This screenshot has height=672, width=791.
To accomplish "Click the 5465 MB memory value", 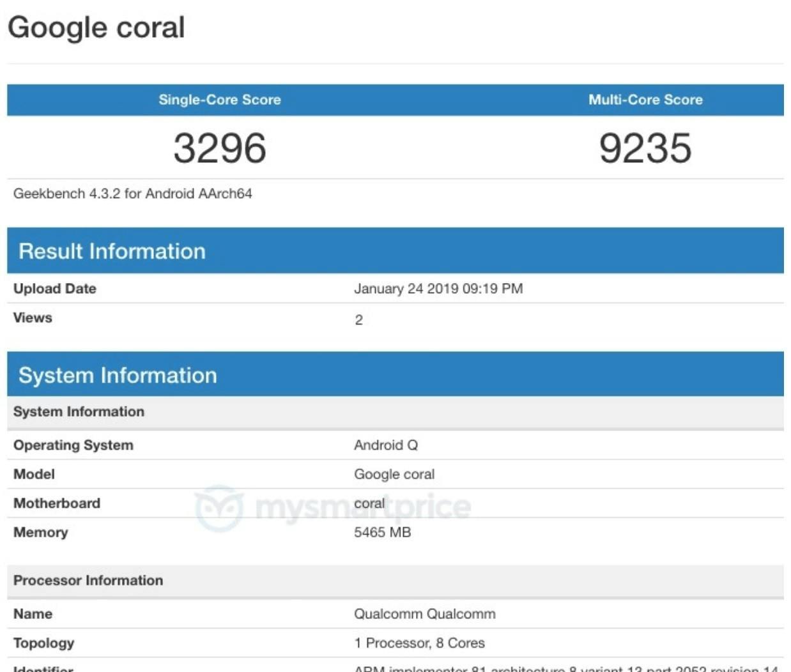I will (x=382, y=532).
